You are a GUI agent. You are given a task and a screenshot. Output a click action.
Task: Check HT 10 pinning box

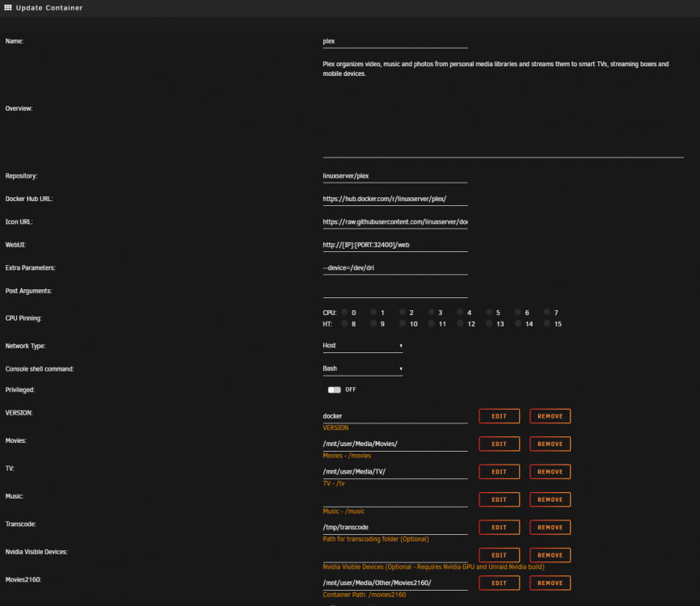point(403,323)
